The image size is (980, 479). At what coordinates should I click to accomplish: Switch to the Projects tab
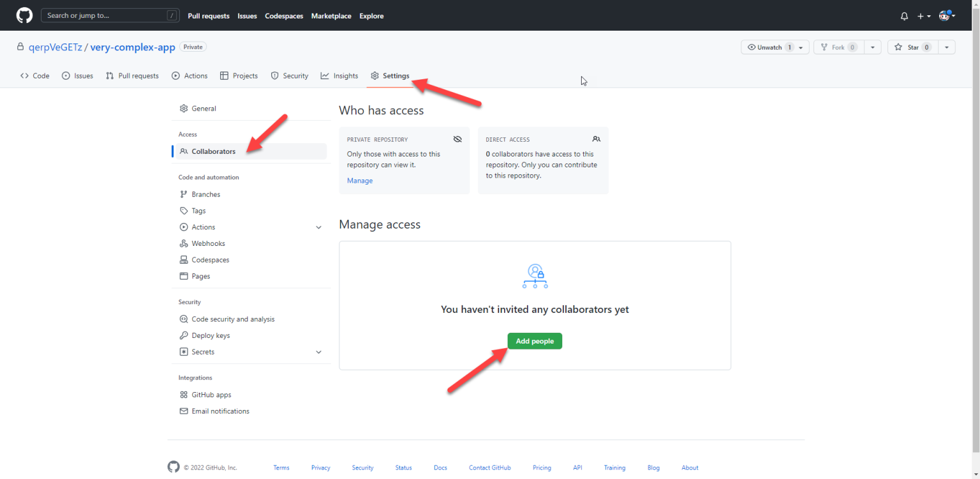click(x=239, y=75)
